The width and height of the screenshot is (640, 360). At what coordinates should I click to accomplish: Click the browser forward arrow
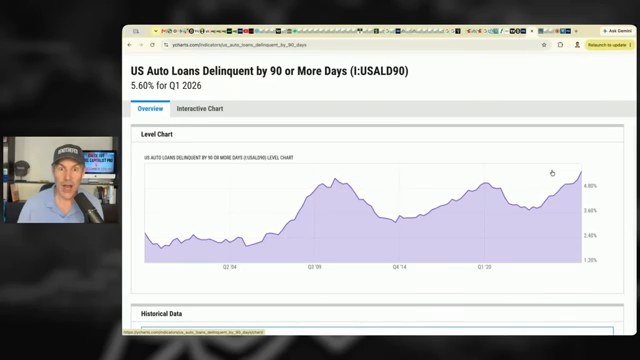(141, 45)
